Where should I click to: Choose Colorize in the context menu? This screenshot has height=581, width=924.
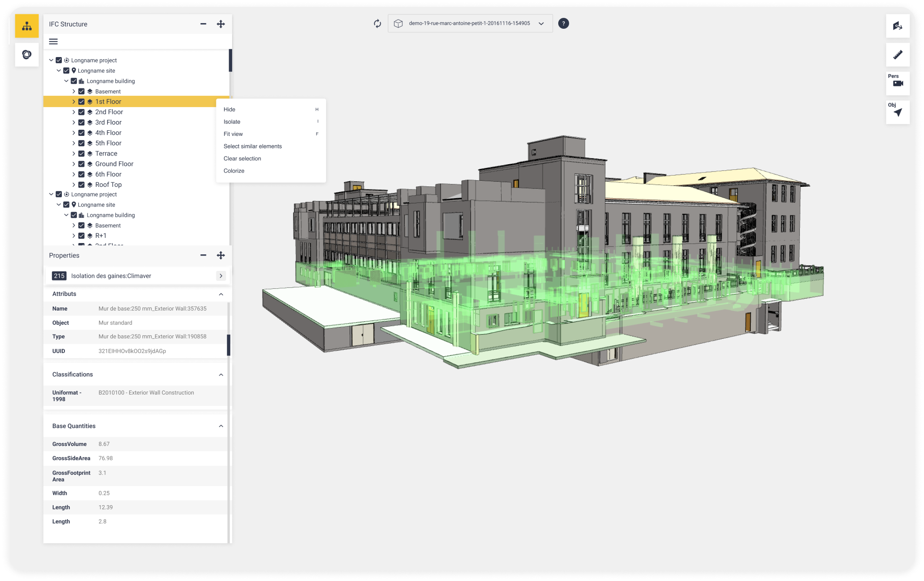tap(234, 171)
